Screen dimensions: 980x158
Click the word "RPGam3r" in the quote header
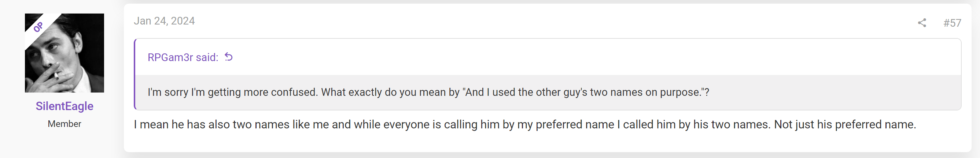pos(170,57)
